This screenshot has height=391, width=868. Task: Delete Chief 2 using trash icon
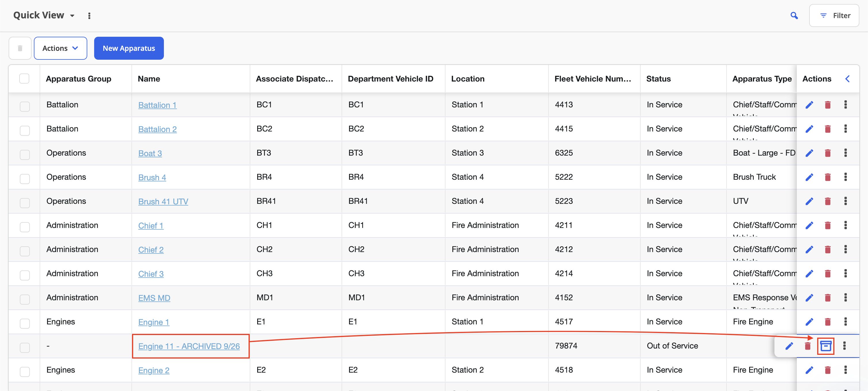828,249
